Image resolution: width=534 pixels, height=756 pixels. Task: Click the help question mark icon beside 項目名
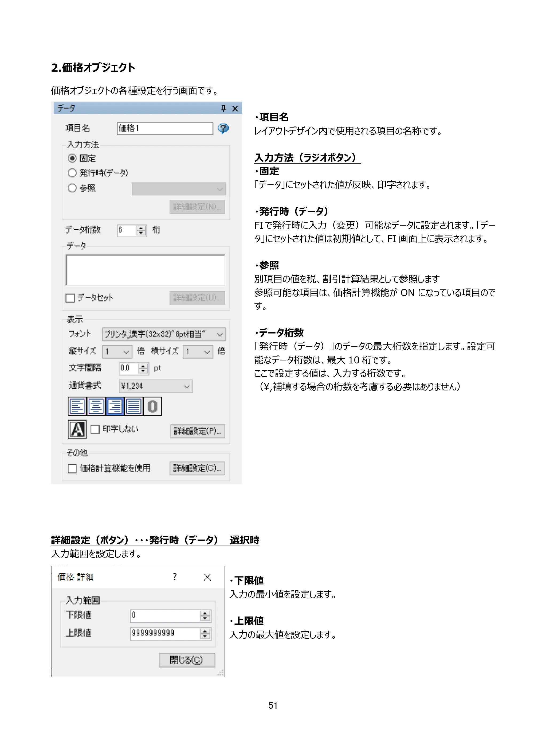223,129
